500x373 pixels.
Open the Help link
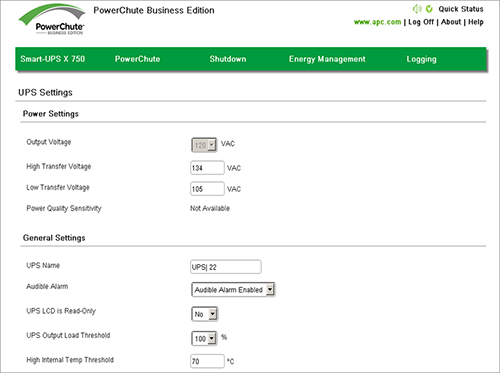(476, 22)
